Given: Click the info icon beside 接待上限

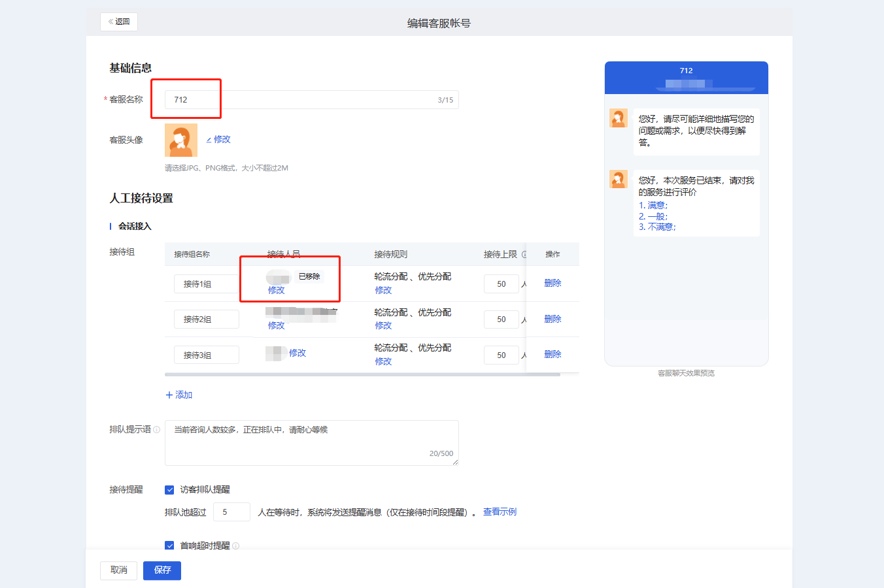Looking at the screenshot, I should point(524,255).
